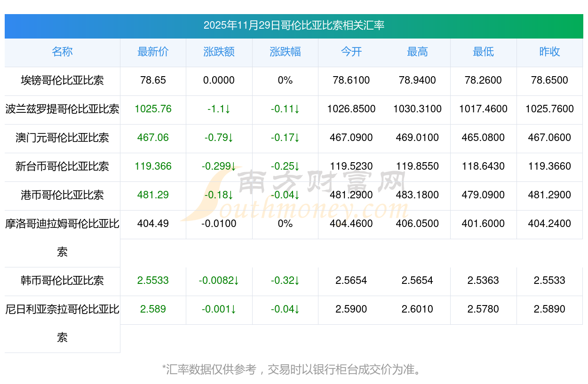
Task: Click the 今开 column header
Action: click(x=351, y=52)
